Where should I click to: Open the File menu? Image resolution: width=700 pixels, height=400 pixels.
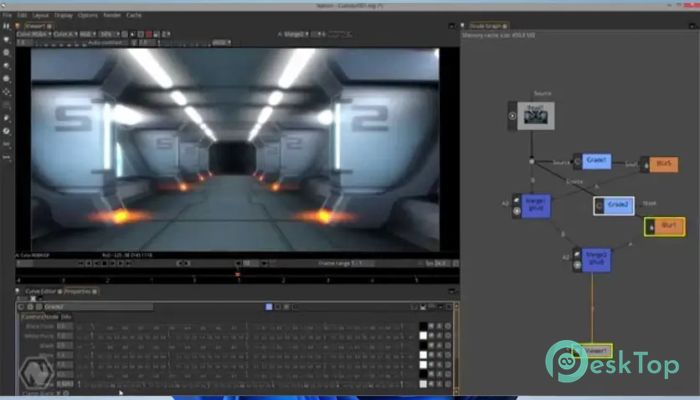[x=7, y=15]
